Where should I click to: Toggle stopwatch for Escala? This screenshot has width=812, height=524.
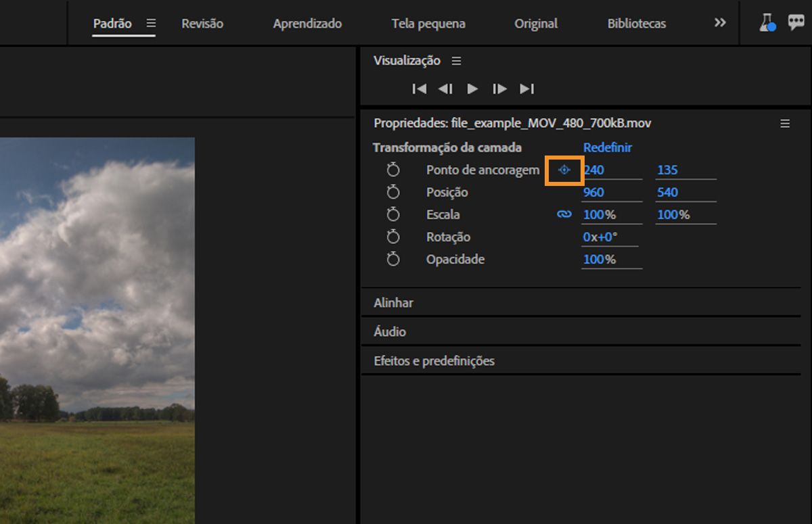click(393, 214)
